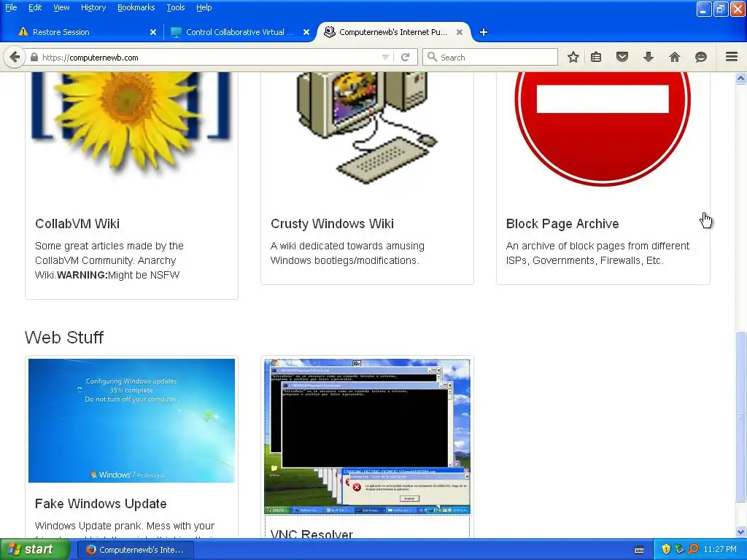Save page to Pocket icon
The image size is (747, 560).
point(622,57)
